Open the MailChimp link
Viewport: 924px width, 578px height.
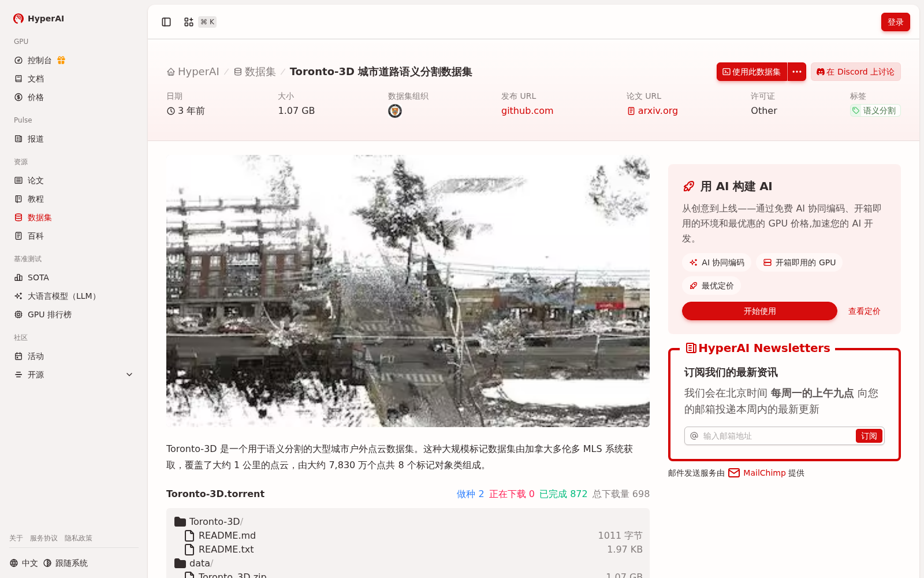[757, 473]
